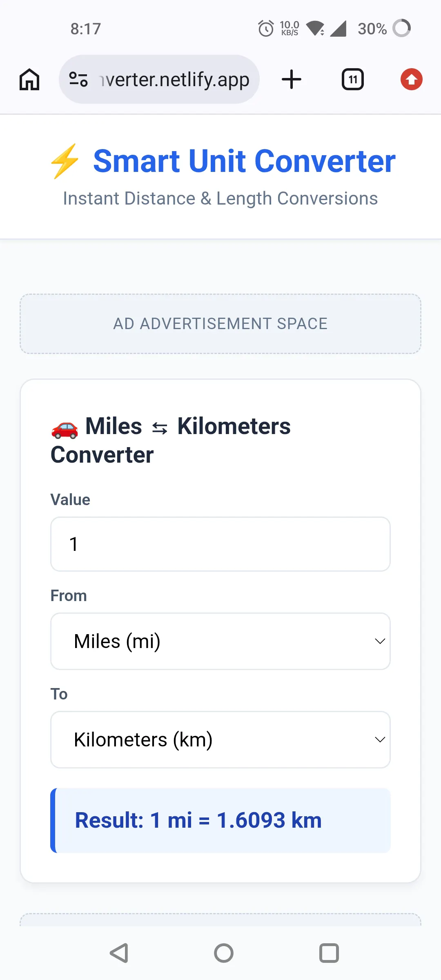Tap the Android back navigation button
The height and width of the screenshot is (980, 441).
[x=119, y=953]
